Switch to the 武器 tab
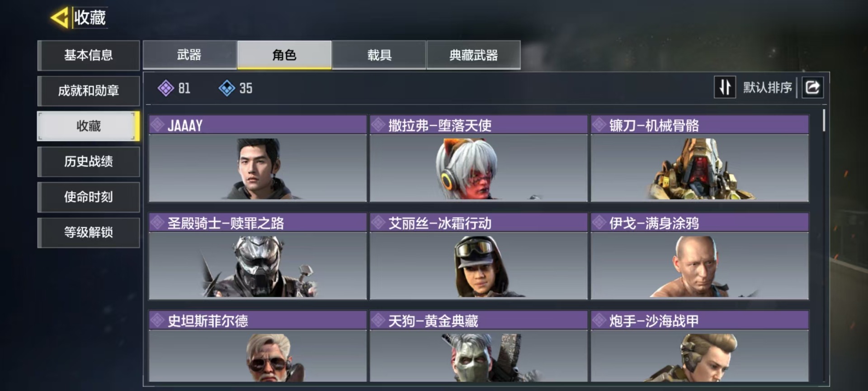The width and height of the screenshot is (868, 391). tap(189, 55)
